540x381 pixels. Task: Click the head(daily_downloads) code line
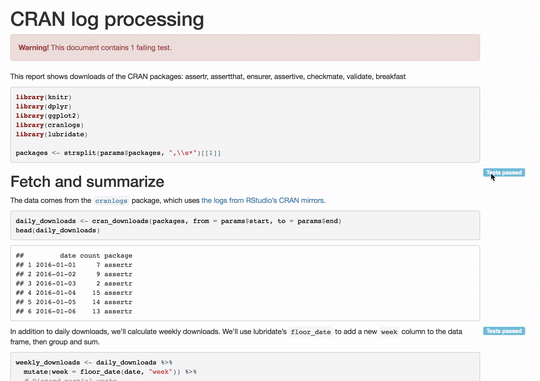pos(58,230)
